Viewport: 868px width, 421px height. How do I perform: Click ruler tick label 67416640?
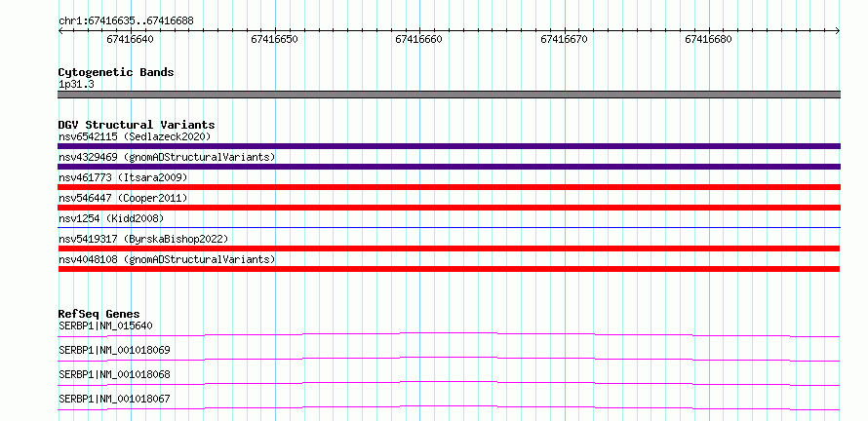coord(130,39)
